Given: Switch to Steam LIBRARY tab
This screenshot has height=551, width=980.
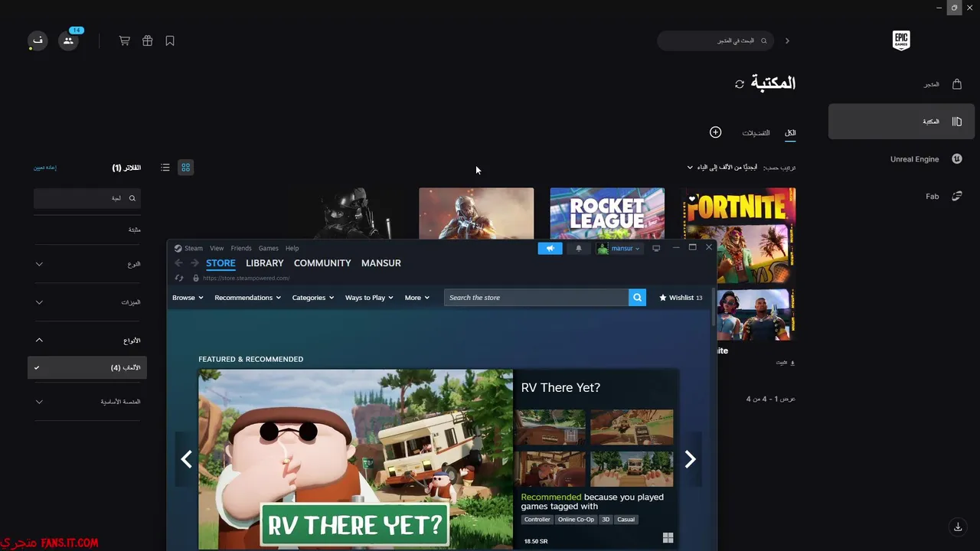Looking at the screenshot, I should coord(265,263).
